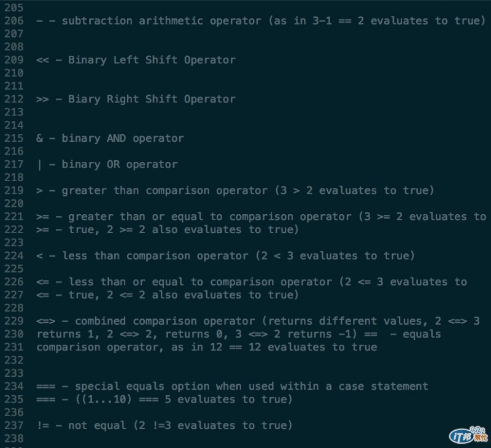Click 'combined comparison operator' text
Screen dimensions: 491x448
[164, 321]
